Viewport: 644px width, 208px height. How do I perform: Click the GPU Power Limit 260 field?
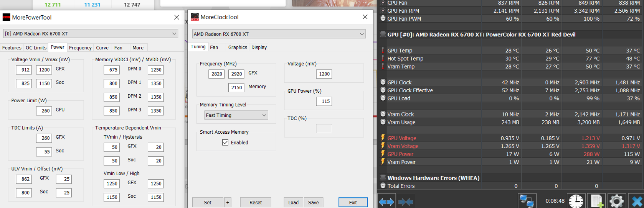point(44,111)
